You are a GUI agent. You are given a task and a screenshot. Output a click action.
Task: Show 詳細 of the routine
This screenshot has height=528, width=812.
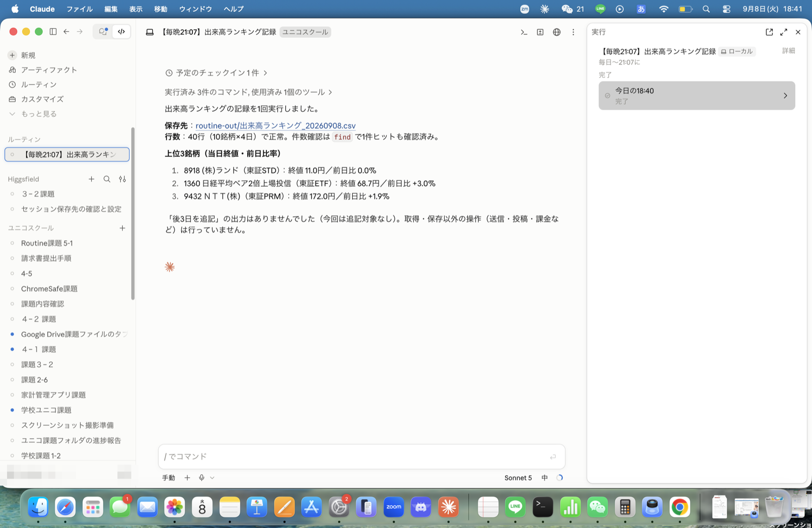(x=788, y=51)
